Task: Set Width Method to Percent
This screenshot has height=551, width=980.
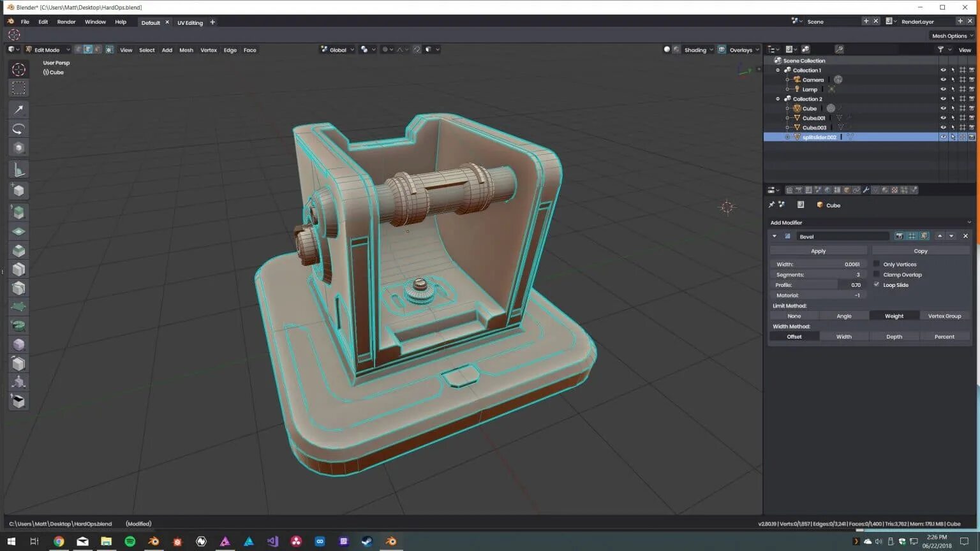Action: point(944,336)
